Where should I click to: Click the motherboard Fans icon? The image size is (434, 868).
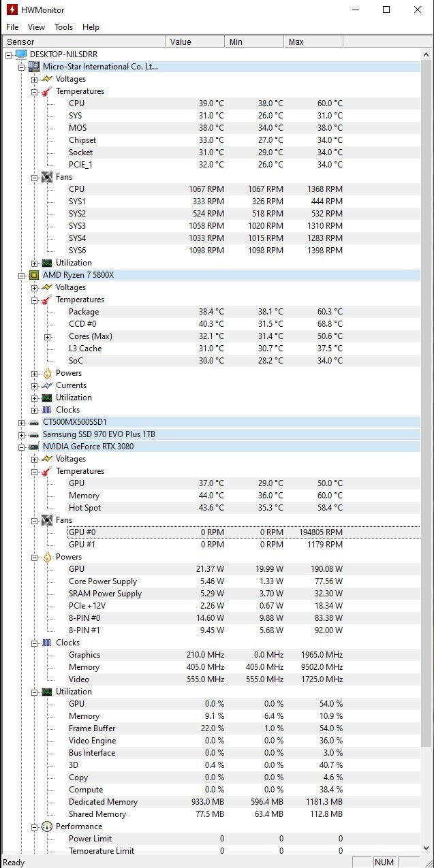pyautogui.click(x=46, y=177)
